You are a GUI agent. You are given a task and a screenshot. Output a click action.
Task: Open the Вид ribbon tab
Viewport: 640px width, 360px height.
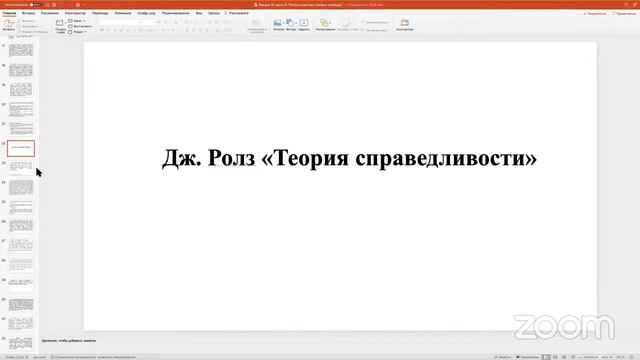coord(199,13)
